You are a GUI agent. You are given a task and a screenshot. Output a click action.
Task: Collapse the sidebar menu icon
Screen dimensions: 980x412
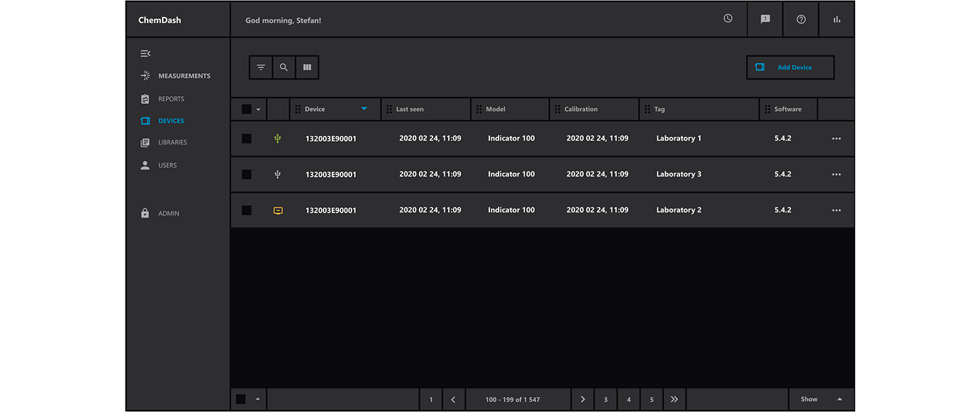(x=145, y=54)
